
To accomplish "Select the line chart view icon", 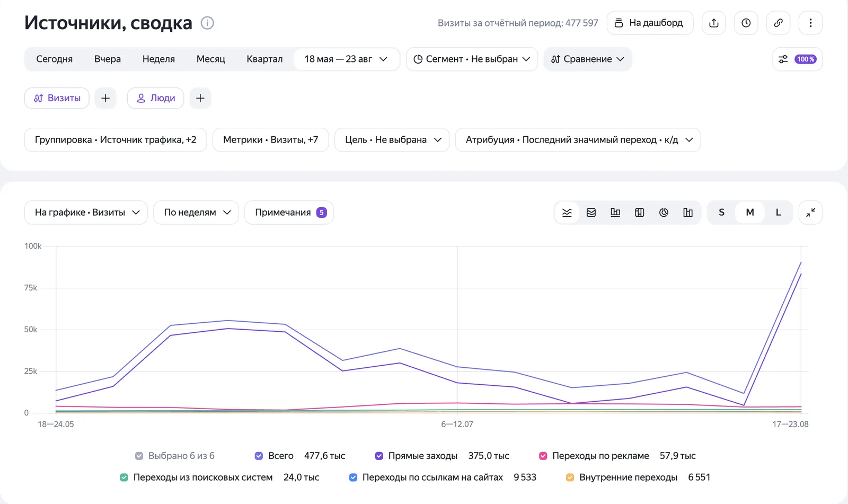I will click(567, 213).
